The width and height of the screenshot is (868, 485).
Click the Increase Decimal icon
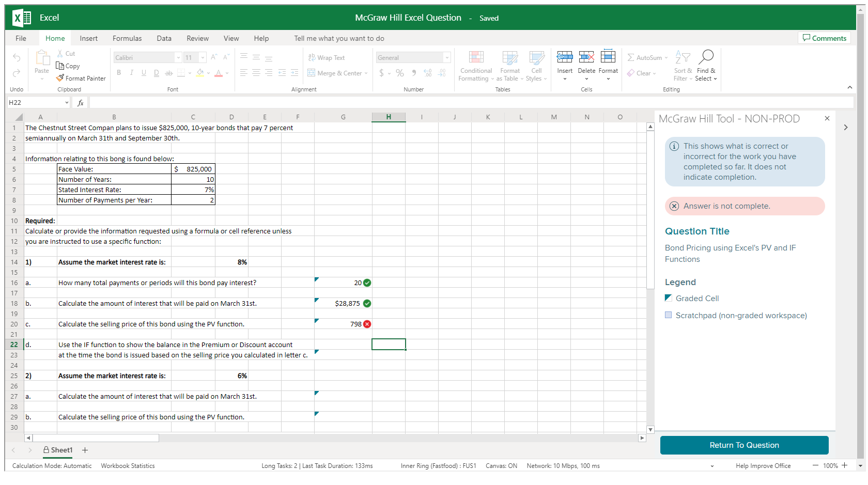click(427, 73)
